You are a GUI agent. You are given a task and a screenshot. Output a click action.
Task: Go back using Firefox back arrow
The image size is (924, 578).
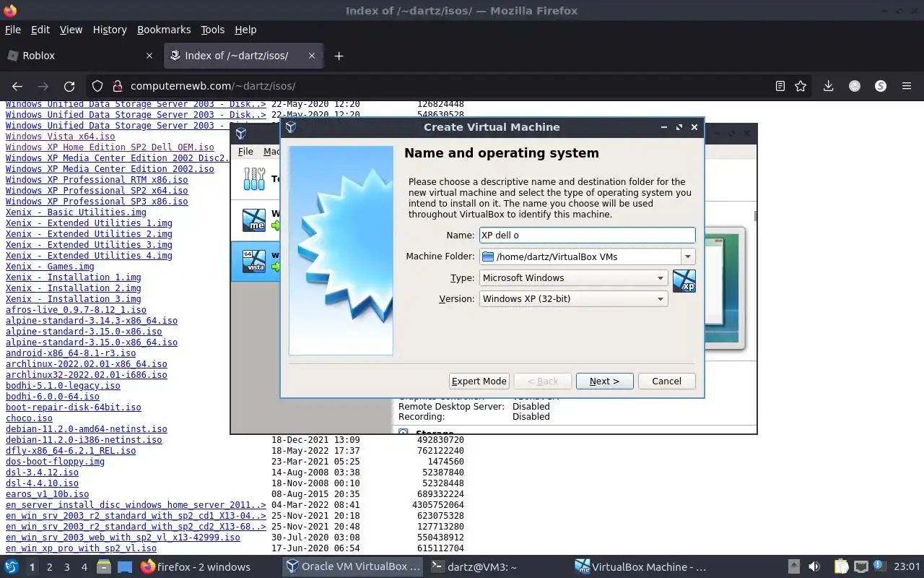tap(17, 86)
